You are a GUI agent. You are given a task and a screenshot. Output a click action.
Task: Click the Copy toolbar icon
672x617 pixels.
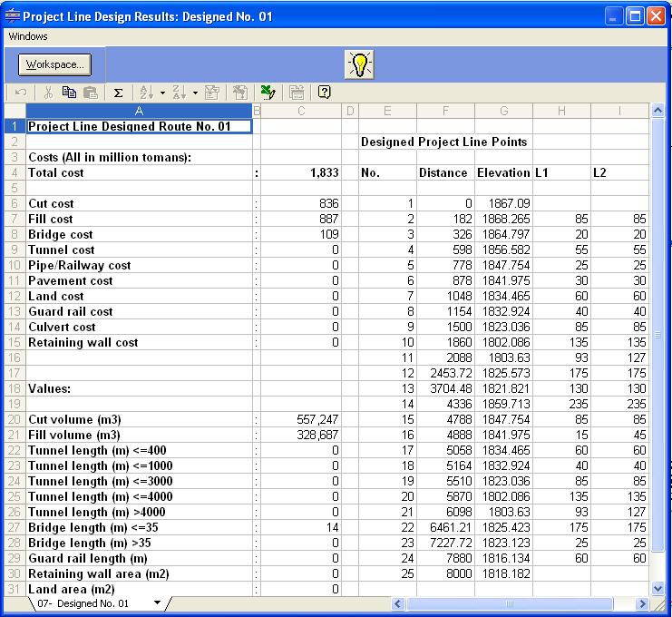[x=69, y=93]
